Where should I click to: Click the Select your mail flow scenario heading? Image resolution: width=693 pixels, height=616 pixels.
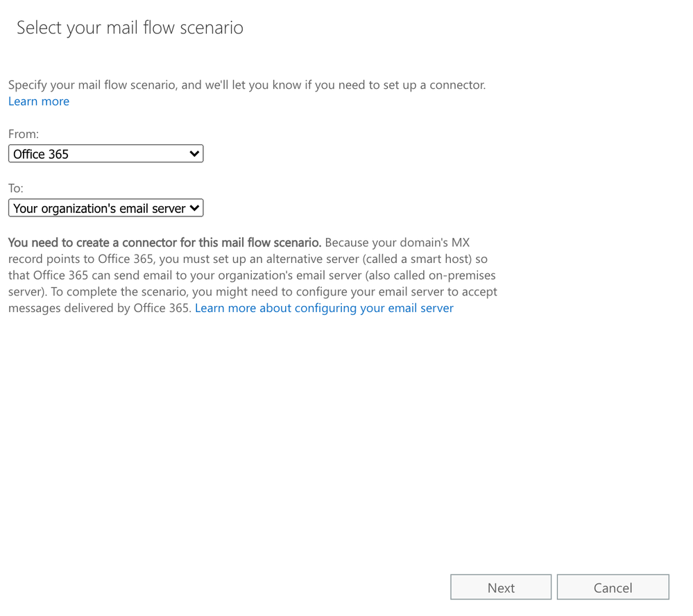click(129, 28)
